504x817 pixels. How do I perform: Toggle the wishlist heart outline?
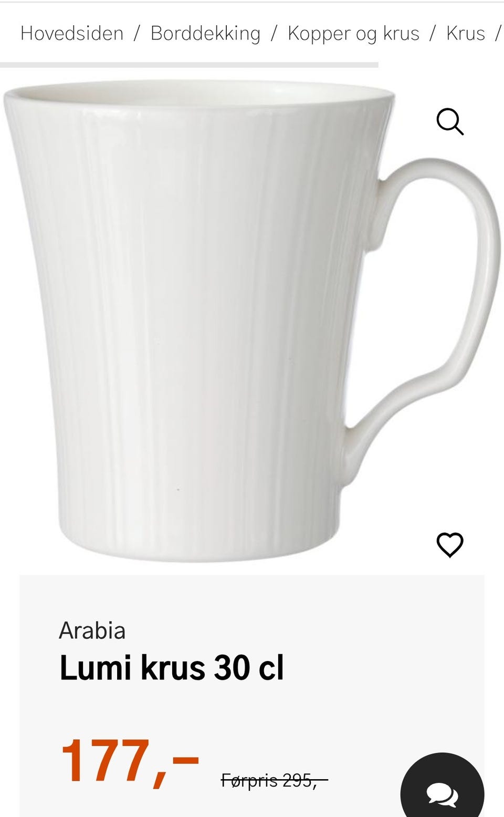pos(450,545)
